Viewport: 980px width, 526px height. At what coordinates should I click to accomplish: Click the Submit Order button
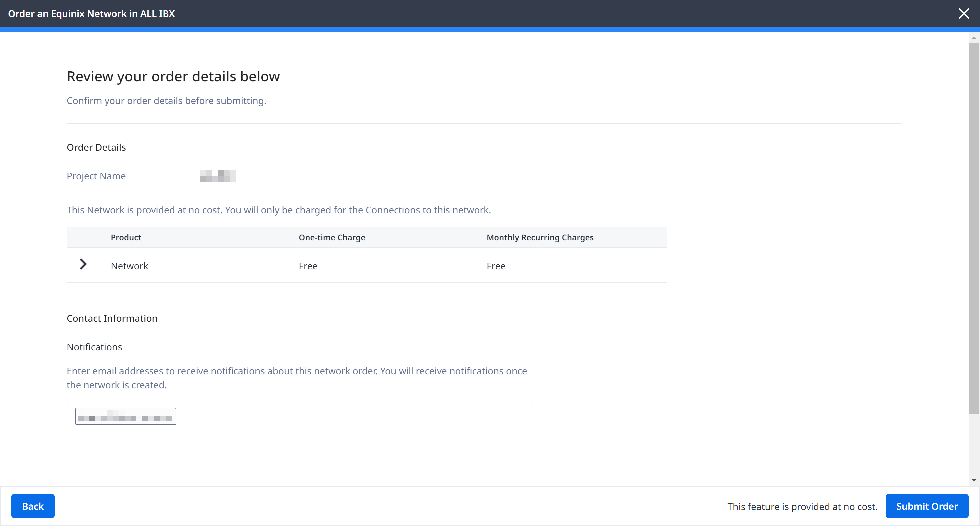927,506
